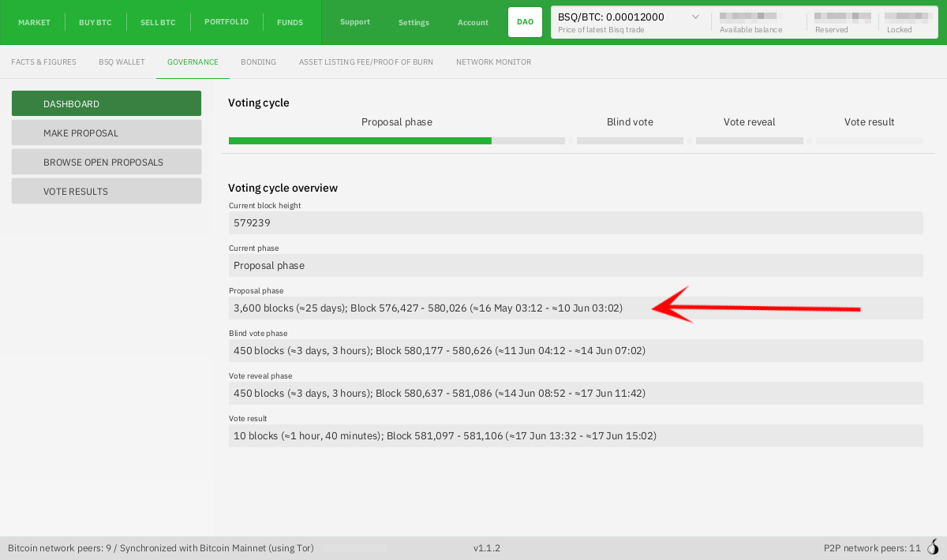Open Browse Open Proposals page
The image size is (947, 560).
(x=107, y=162)
